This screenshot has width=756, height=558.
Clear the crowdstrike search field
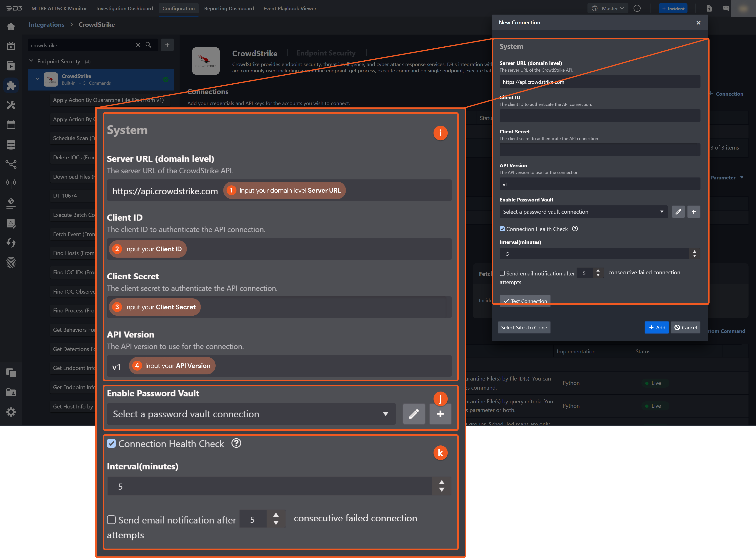tap(138, 45)
